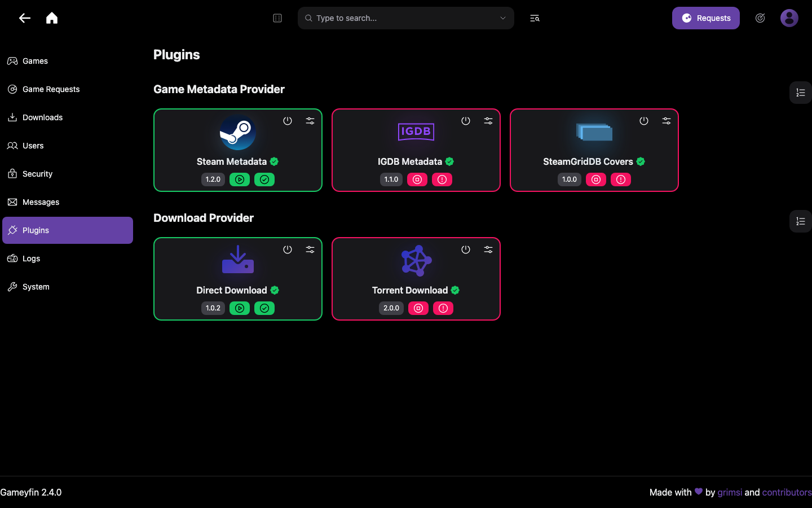This screenshot has height=508, width=812.
Task: Click the IGDB Metadata version 1.1.0 label
Action: 391,179
